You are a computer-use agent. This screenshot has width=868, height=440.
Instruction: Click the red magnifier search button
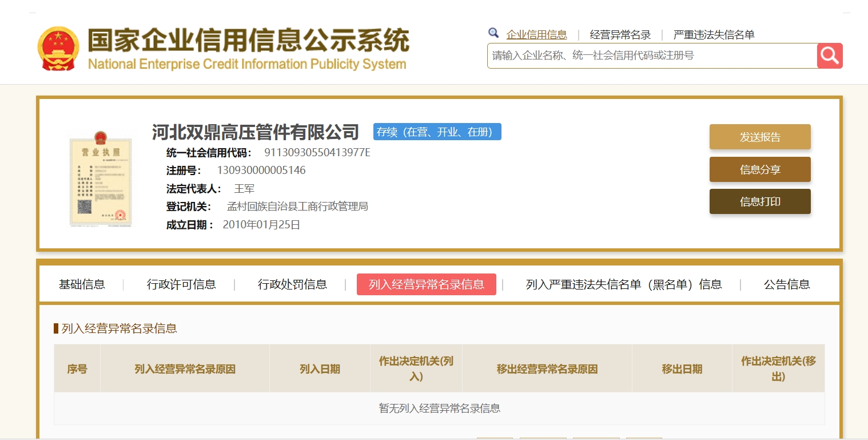coord(830,56)
